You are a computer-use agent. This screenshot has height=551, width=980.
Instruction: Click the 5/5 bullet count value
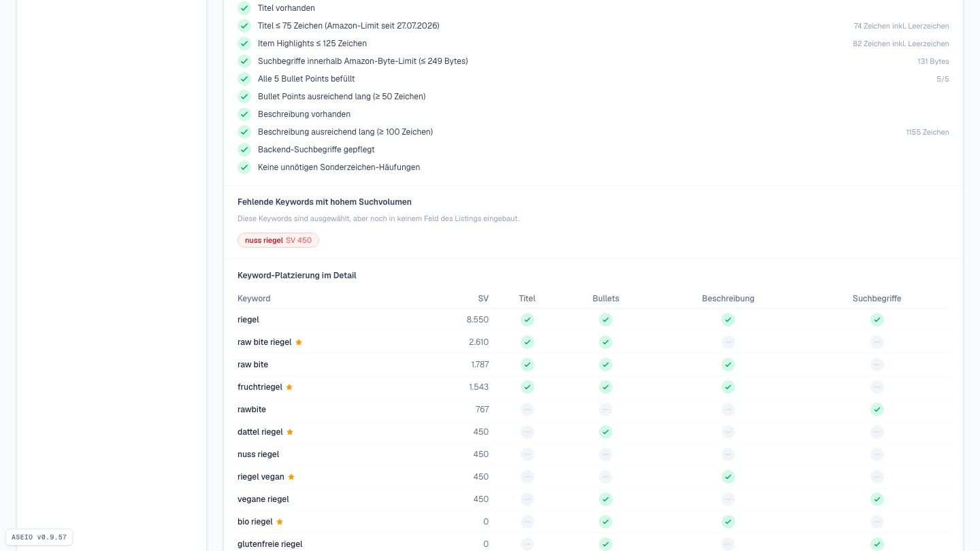pyautogui.click(x=943, y=79)
